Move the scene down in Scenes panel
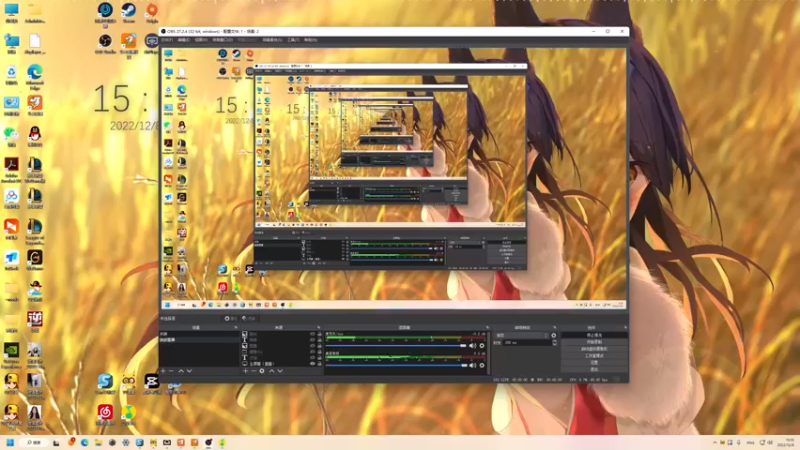This screenshot has width=800, height=450. click(189, 371)
